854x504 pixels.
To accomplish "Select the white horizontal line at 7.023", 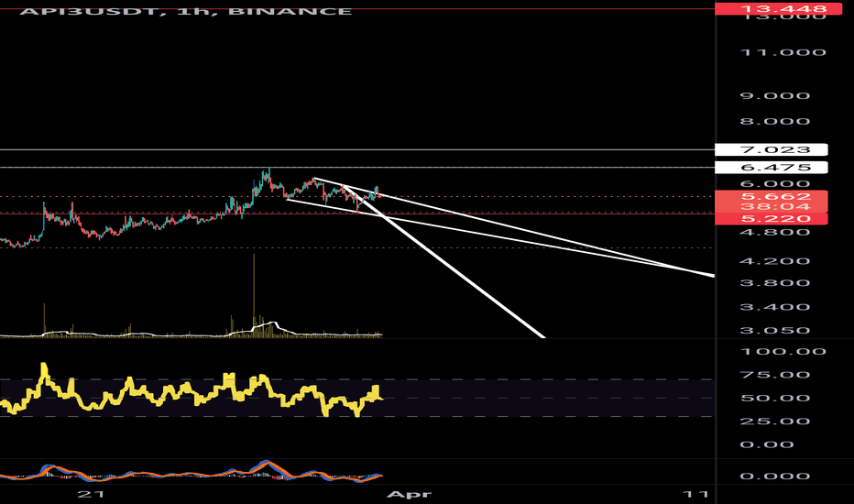I will pos(356,149).
